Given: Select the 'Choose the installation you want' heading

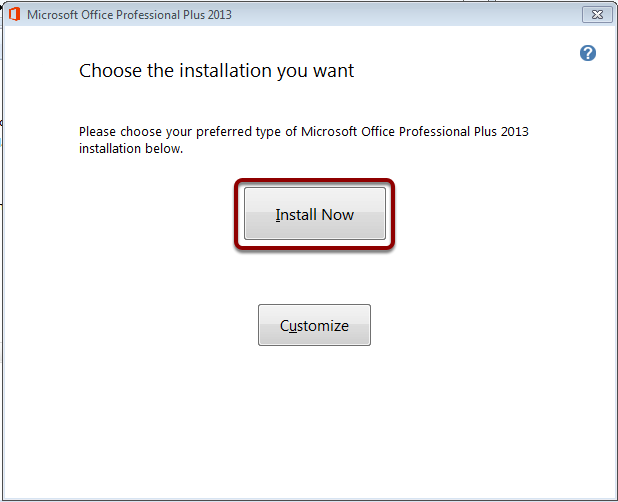Looking at the screenshot, I should (216, 71).
